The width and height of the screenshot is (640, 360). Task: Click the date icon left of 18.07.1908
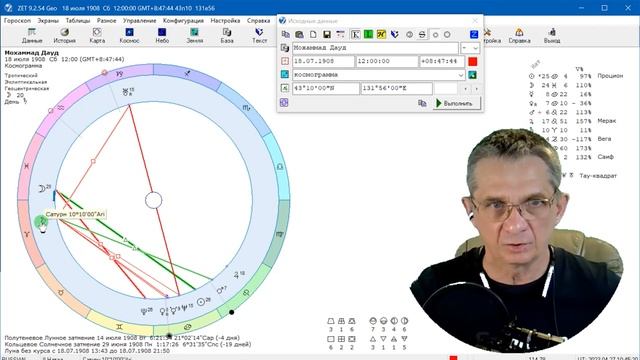click(x=285, y=61)
